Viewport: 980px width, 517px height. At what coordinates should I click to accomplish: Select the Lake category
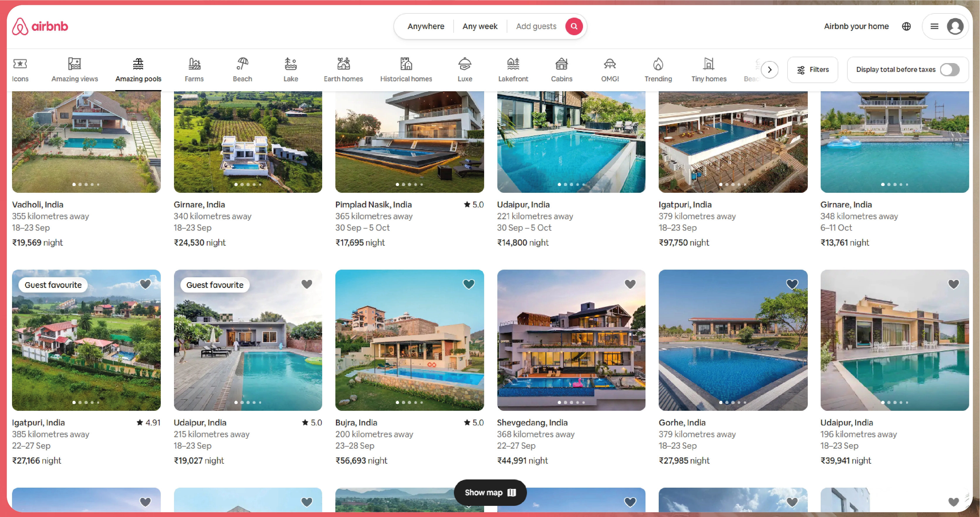pyautogui.click(x=291, y=70)
